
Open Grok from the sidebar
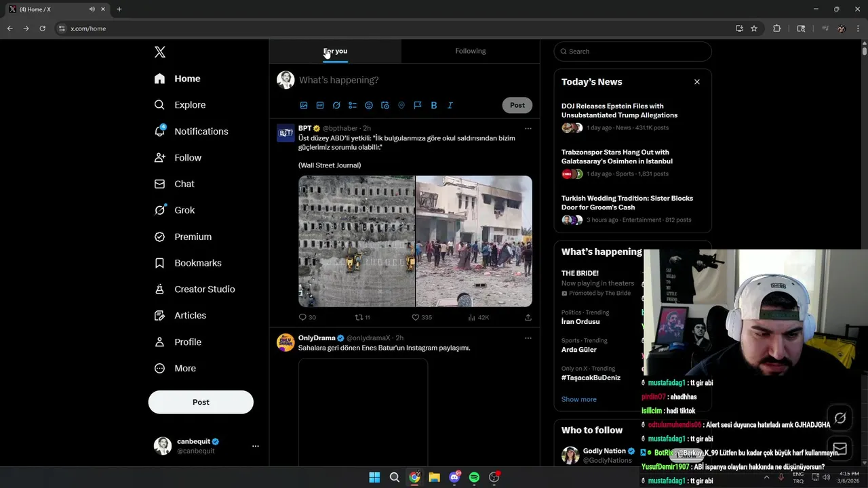(x=174, y=210)
